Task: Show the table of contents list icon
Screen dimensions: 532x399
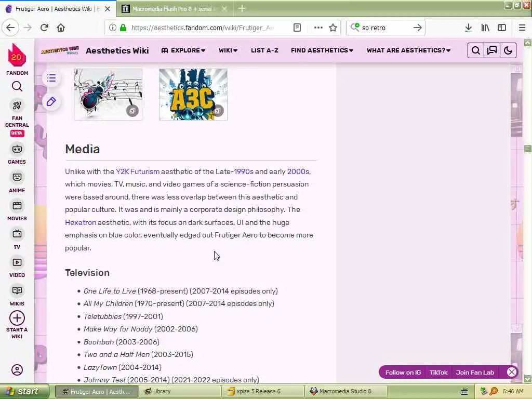Action: pyautogui.click(x=51, y=78)
